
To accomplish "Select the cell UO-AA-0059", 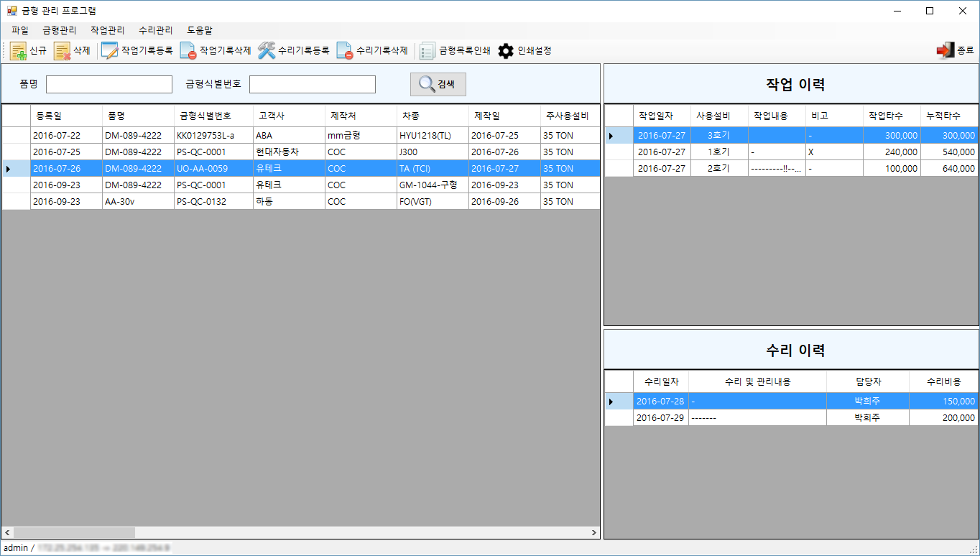I will (x=213, y=168).
